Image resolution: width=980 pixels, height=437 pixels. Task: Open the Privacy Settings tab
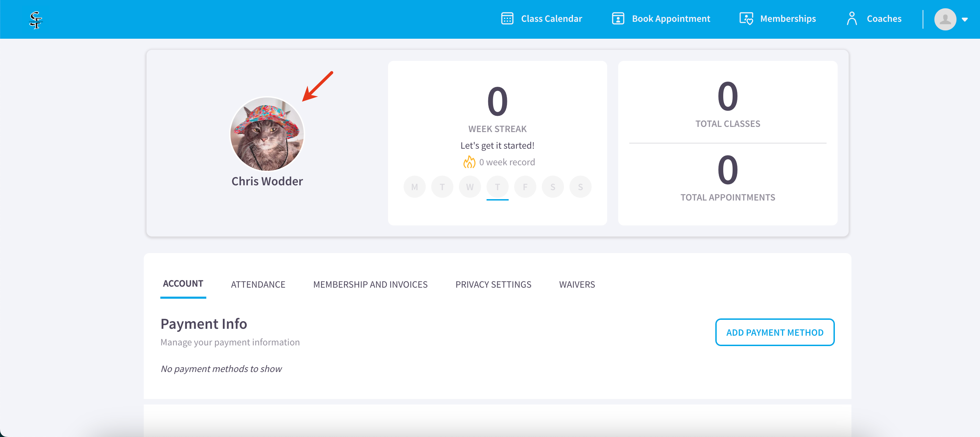493,285
